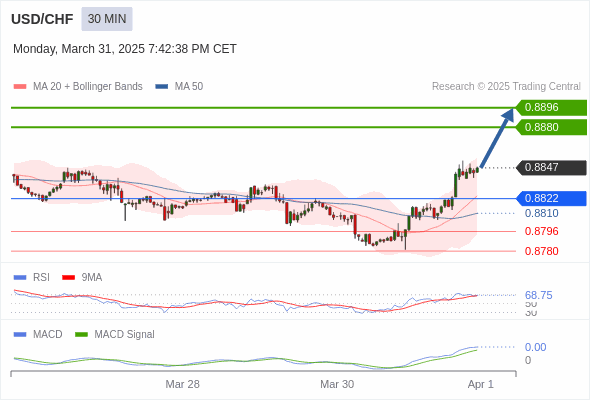Click the Apr 1 date axis label

click(481, 384)
